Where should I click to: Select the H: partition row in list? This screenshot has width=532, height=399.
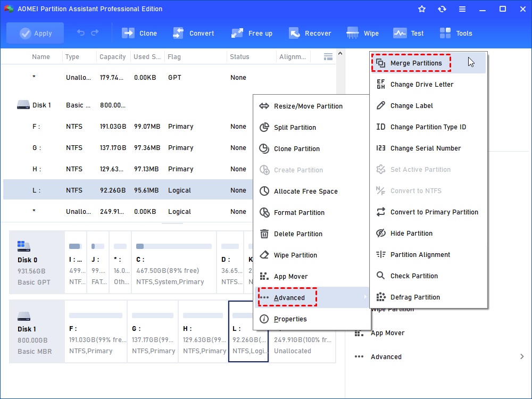click(x=128, y=169)
